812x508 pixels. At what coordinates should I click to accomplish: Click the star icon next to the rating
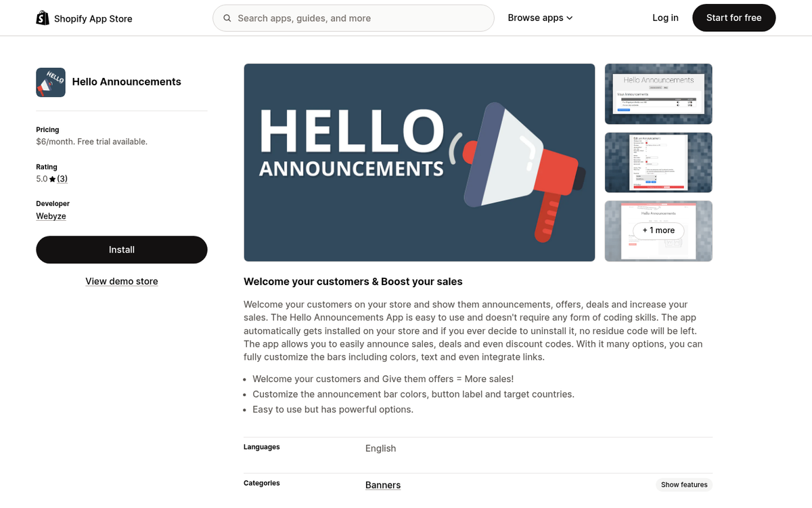[x=51, y=178]
